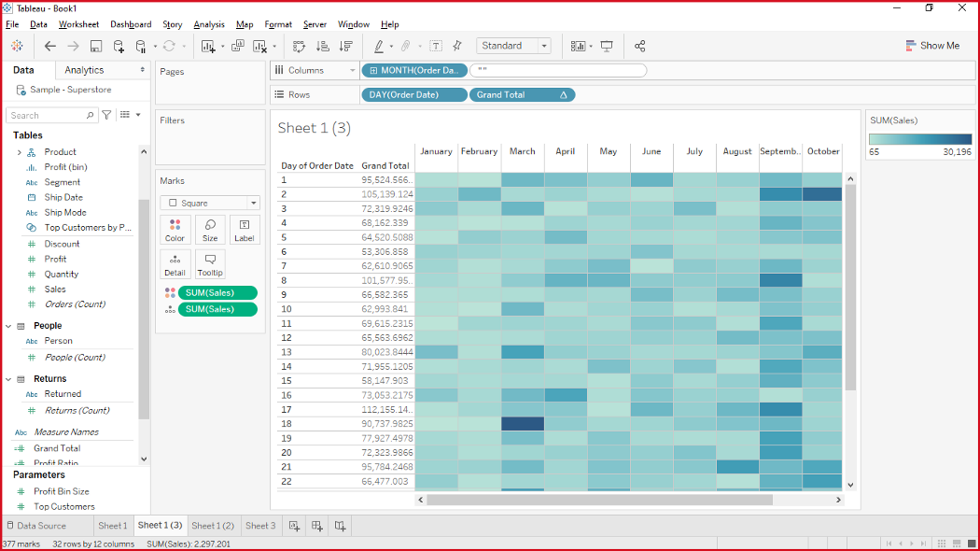The image size is (980, 551).
Task: Open the Columns shelf dropdown arrow
Action: [x=352, y=71]
